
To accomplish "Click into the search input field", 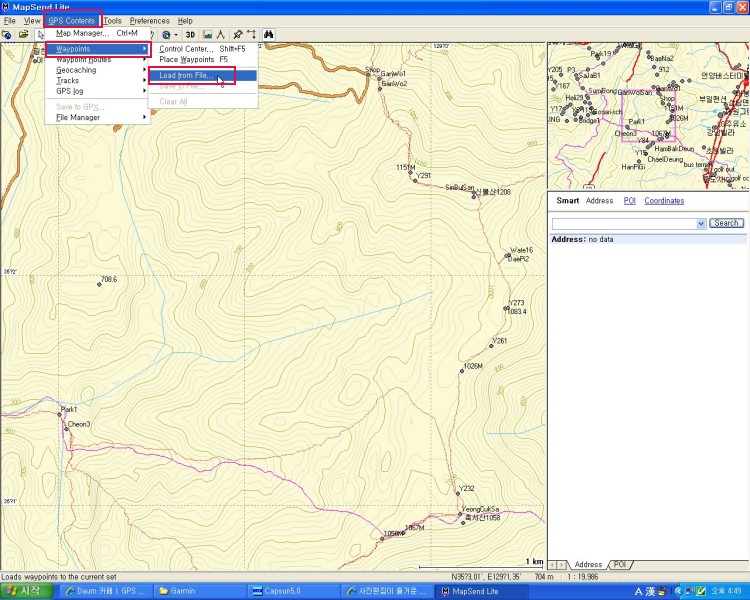I will [x=624, y=223].
